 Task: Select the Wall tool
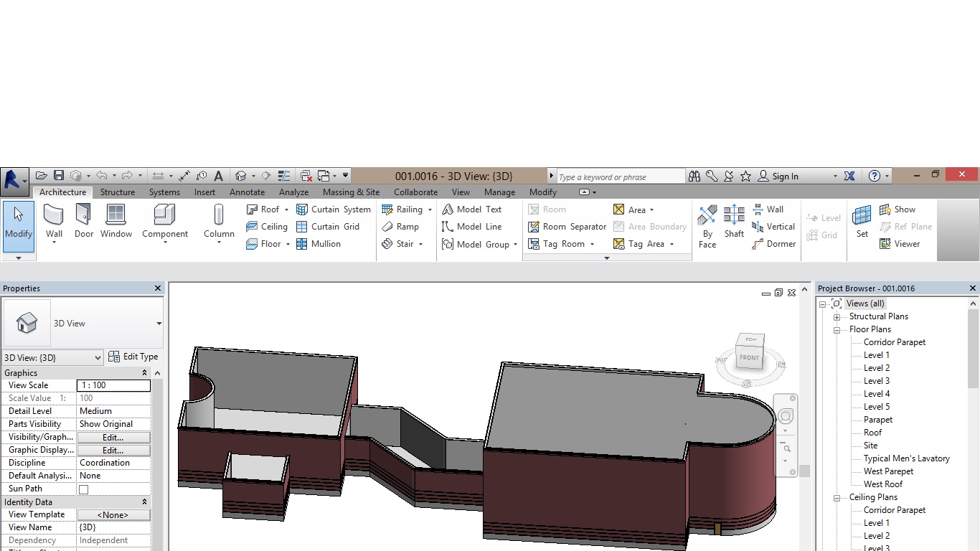(54, 221)
